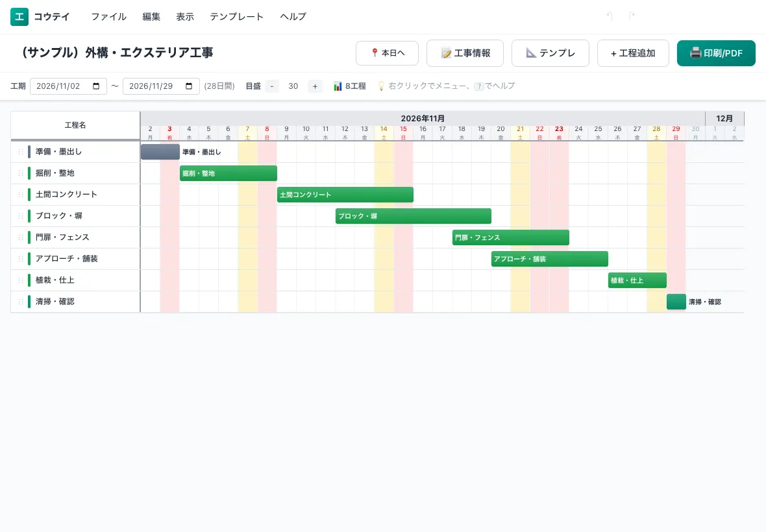Click holiday date 3 in header
Viewport: 766px width, 532px height.
pyautogui.click(x=169, y=132)
